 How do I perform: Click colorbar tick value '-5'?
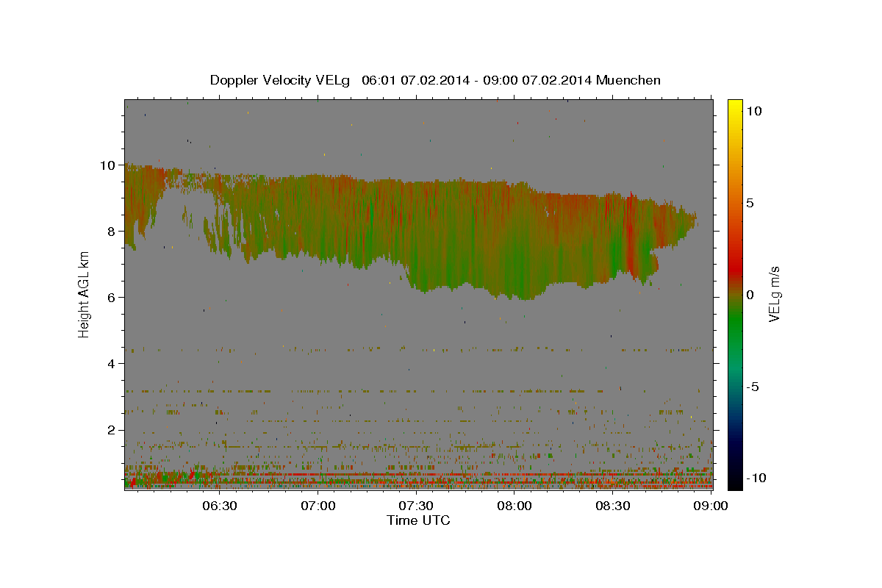click(753, 387)
